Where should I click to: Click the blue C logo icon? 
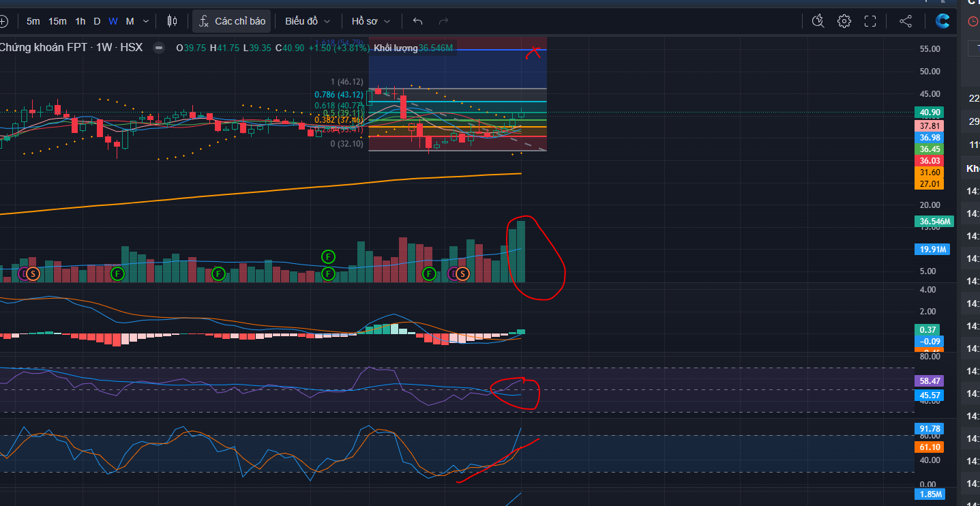[x=942, y=21]
